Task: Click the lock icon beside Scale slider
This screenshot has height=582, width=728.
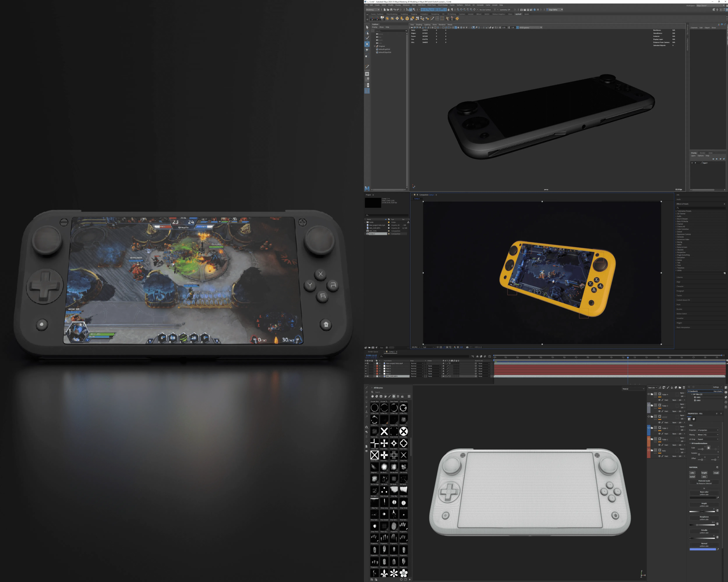Action: 708,448
